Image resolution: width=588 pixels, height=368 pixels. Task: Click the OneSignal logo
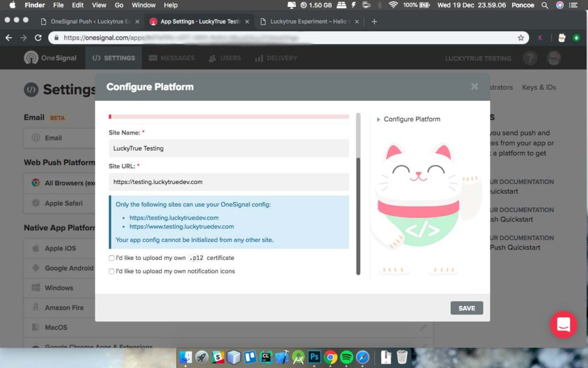[x=50, y=58]
